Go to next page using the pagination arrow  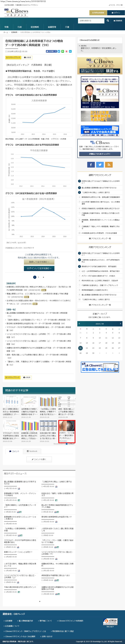(43, 277)
